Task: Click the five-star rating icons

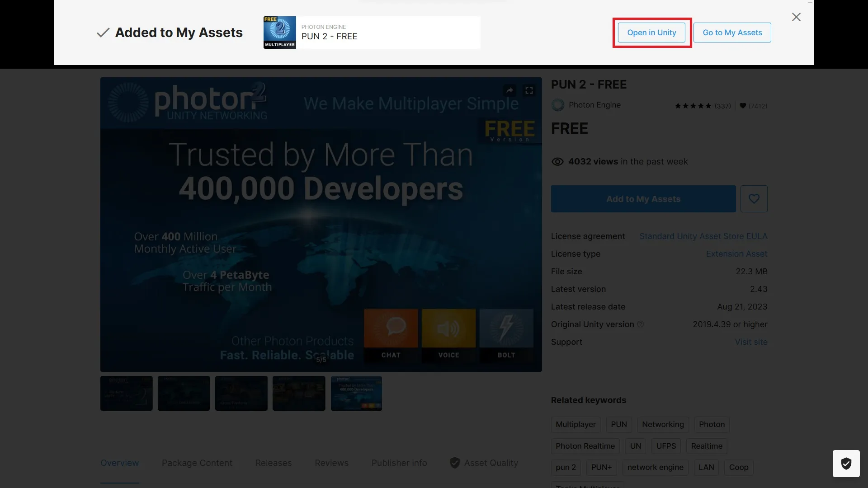Action: click(x=693, y=106)
